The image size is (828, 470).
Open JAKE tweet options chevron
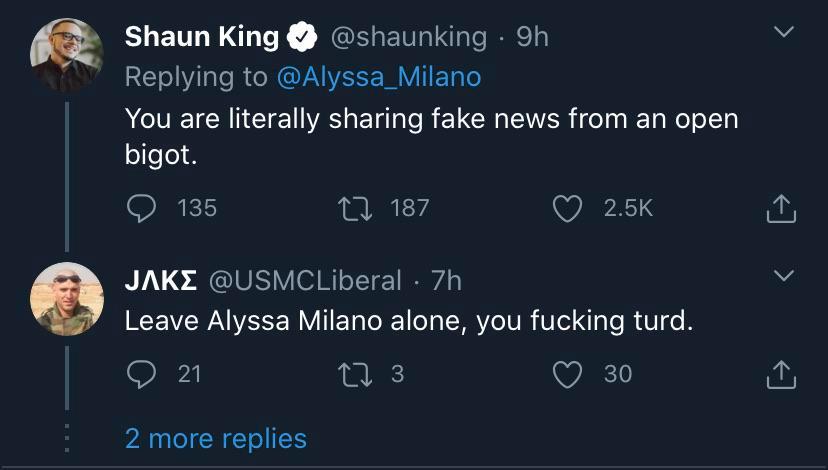point(785,275)
